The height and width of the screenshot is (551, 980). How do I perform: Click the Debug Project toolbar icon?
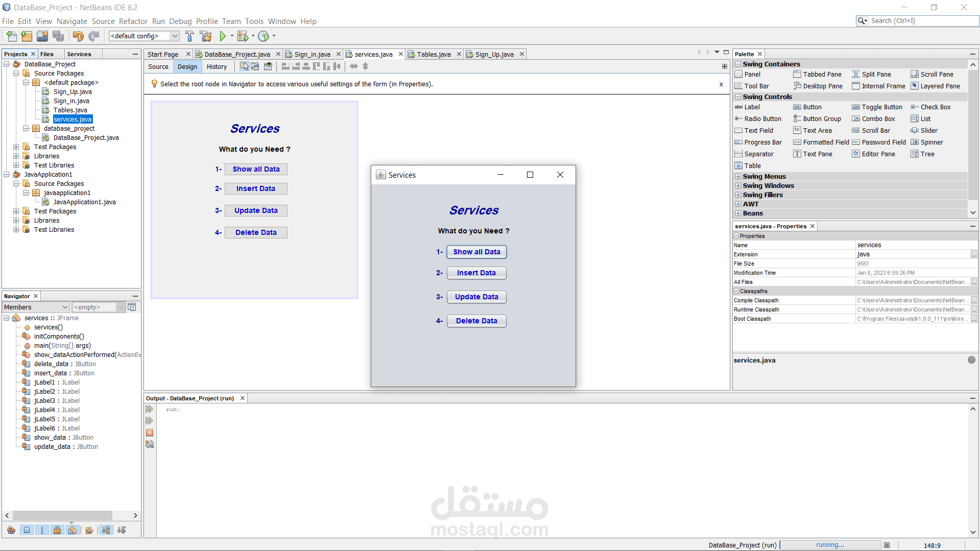(x=243, y=36)
